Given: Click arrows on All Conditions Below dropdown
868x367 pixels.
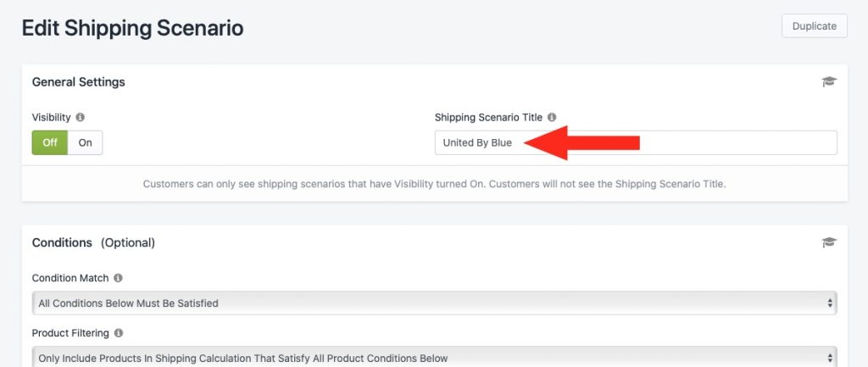Looking at the screenshot, I should (x=830, y=303).
